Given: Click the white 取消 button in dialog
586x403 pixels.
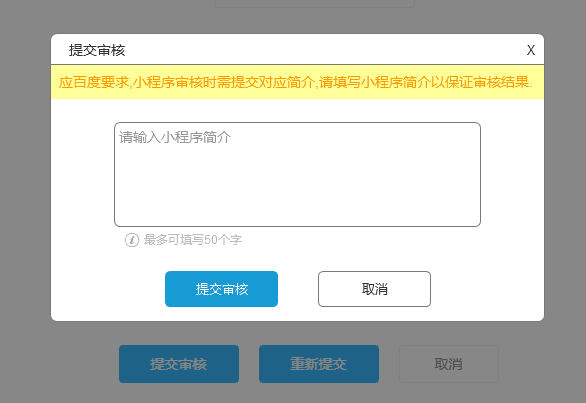Looking at the screenshot, I should tap(374, 289).
